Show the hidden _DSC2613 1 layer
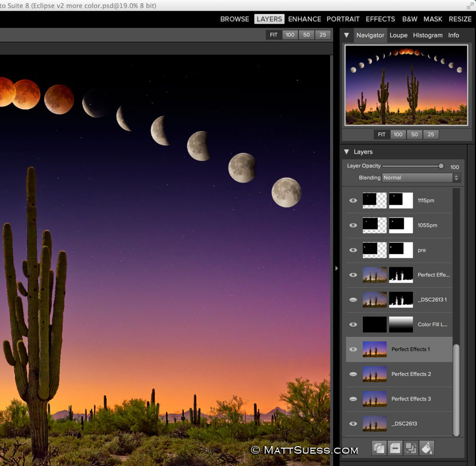Image resolution: width=476 pixels, height=466 pixels. [353, 300]
